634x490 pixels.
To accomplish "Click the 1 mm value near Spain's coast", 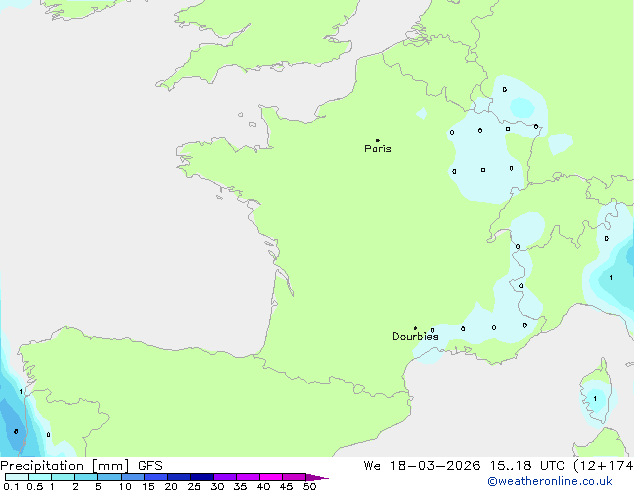I will point(21,391).
